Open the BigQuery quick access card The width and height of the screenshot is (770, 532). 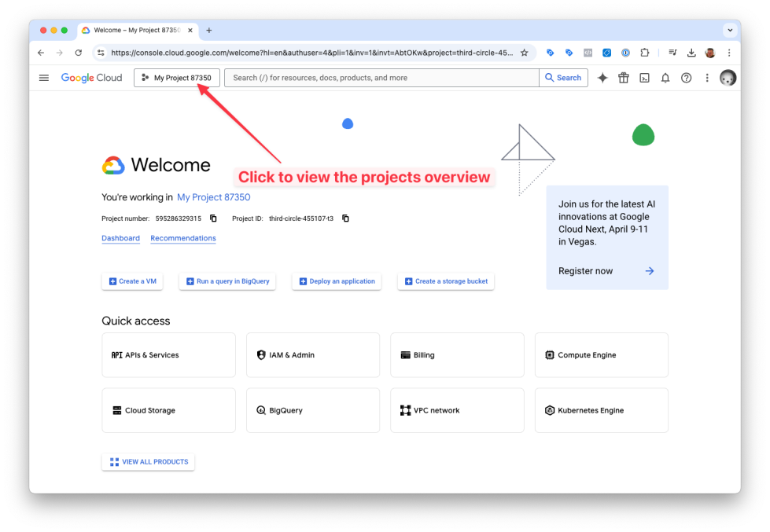pyautogui.click(x=313, y=410)
